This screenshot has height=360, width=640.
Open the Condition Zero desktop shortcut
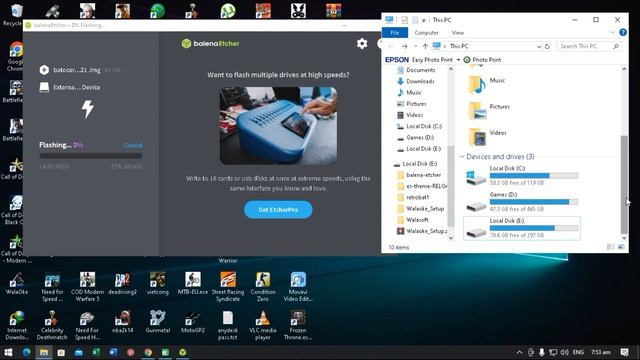click(x=263, y=287)
